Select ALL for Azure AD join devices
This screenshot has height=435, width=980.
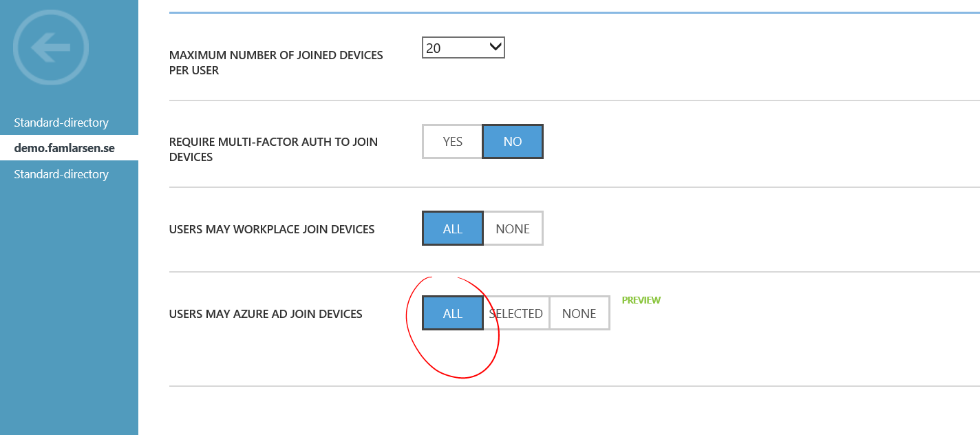coord(452,313)
